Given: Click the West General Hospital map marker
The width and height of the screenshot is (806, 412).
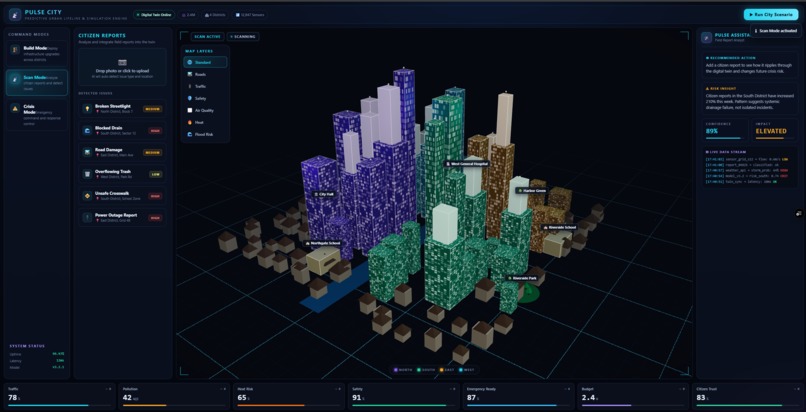Looking at the screenshot, I should click(x=467, y=164).
